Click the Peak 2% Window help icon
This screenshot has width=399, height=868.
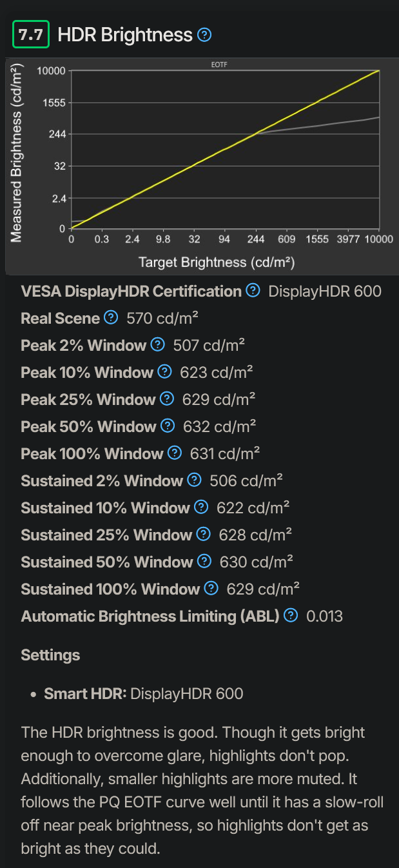(159, 345)
